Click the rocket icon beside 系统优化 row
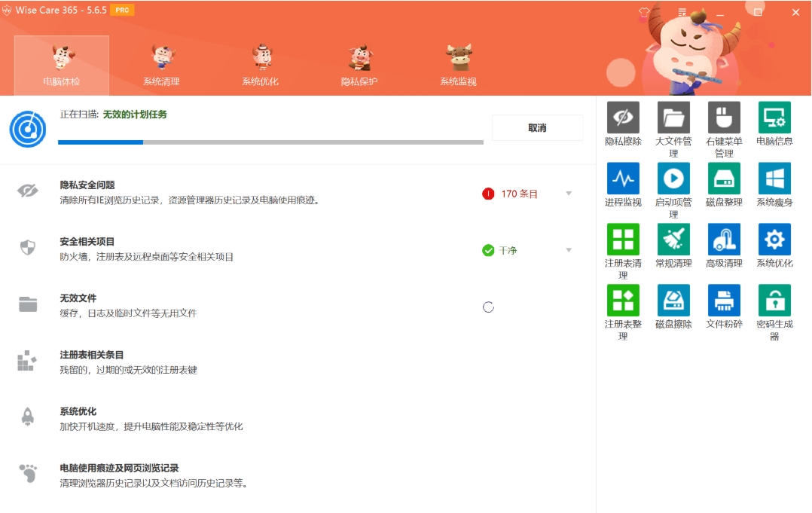 (x=27, y=417)
